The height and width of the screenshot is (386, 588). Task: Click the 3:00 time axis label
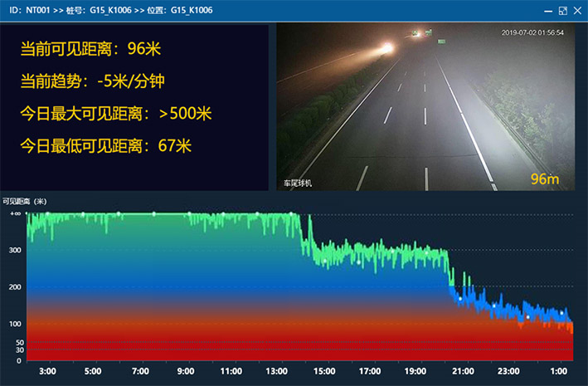[47, 371]
